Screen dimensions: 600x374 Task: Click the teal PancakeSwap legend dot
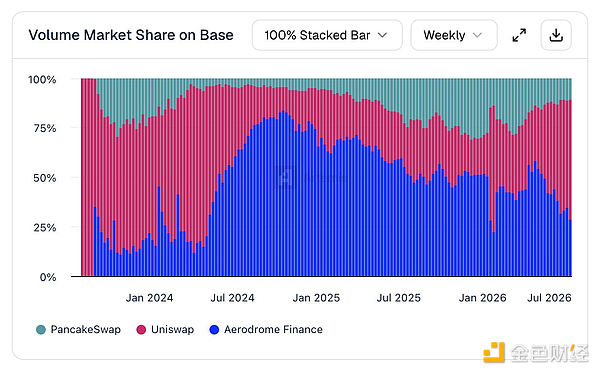[41, 330]
